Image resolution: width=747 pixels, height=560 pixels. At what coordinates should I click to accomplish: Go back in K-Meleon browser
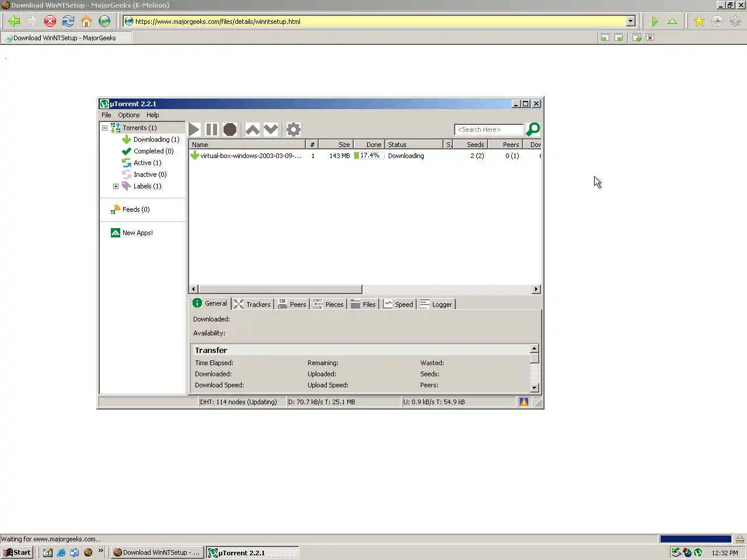pyautogui.click(x=14, y=22)
